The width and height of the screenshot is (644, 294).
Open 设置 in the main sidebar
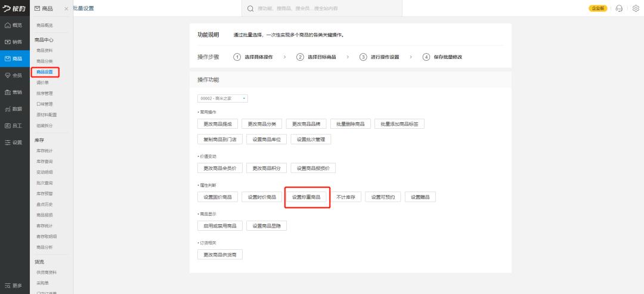pos(15,143)
